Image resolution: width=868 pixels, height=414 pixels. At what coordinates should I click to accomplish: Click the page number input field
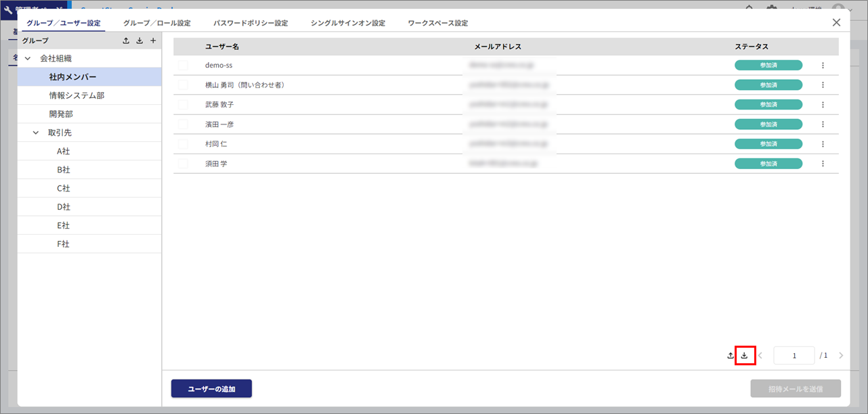click(x=794, y=355)
